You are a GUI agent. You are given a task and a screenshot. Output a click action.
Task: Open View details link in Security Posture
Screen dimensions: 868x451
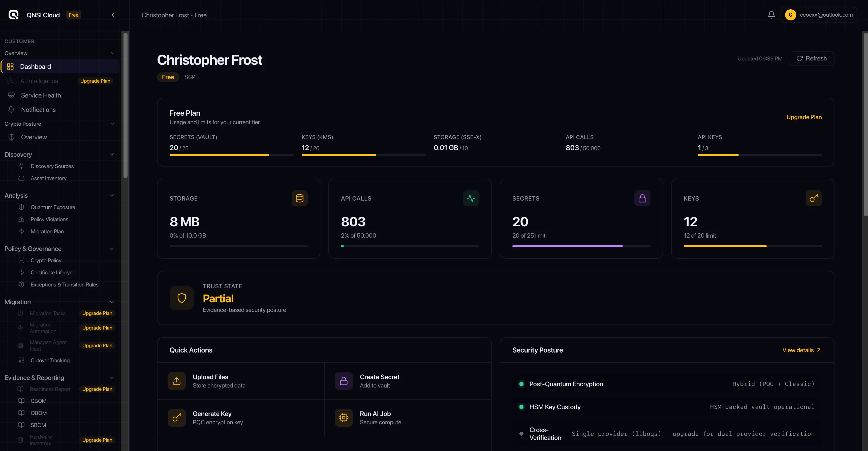point(802,350)
